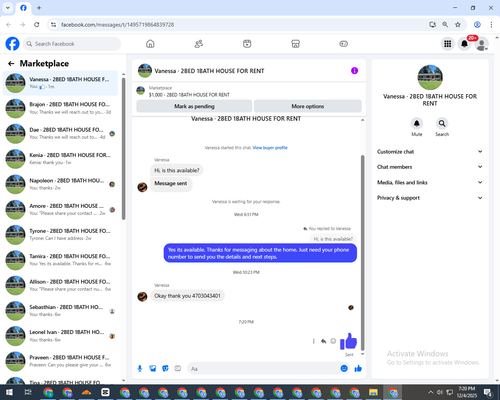This screenshot has height=400, width=500.
Task: Open the Facebook menu grid icon
Action: [448, 44]
